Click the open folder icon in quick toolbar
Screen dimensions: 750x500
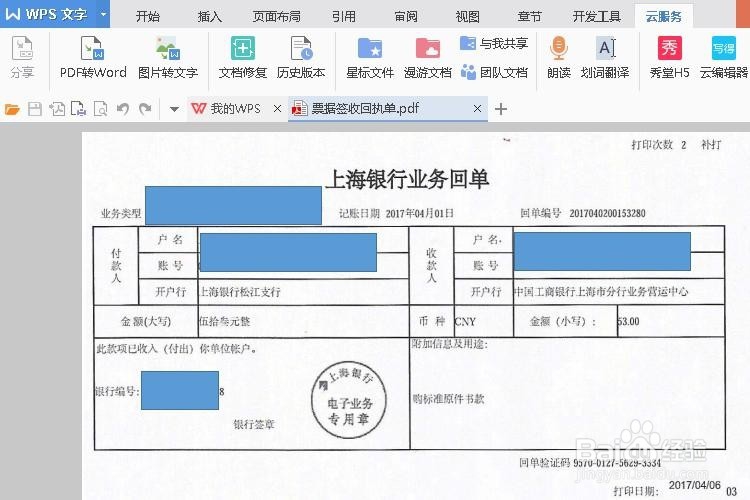pos(12,109)
